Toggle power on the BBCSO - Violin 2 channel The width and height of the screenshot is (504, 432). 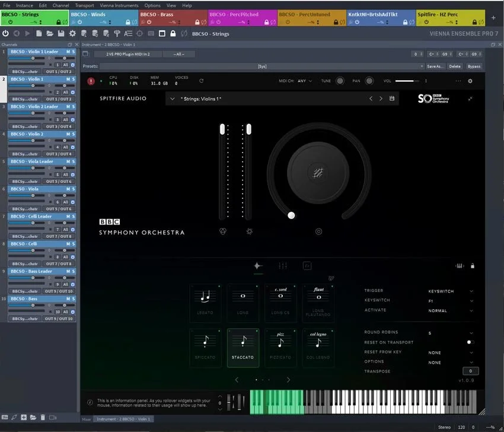pos(73,147)
